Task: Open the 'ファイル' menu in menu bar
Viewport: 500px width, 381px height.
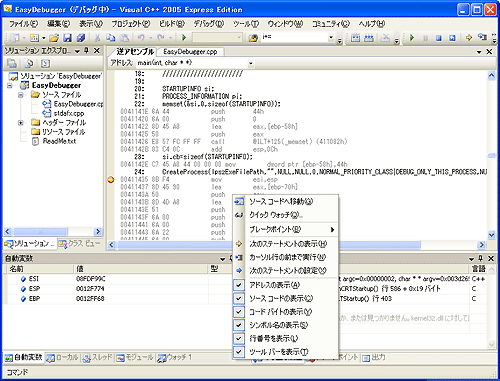Action: pos(23,24)
